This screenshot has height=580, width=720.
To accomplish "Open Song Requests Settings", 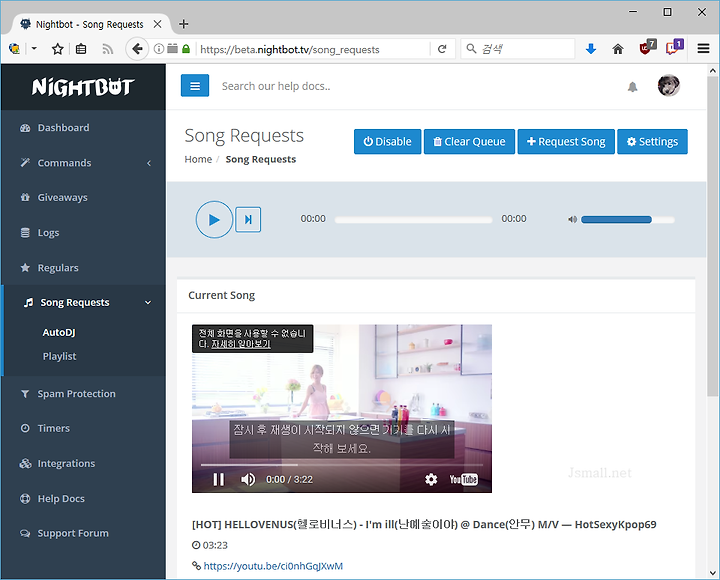I will tap(652, 141).
